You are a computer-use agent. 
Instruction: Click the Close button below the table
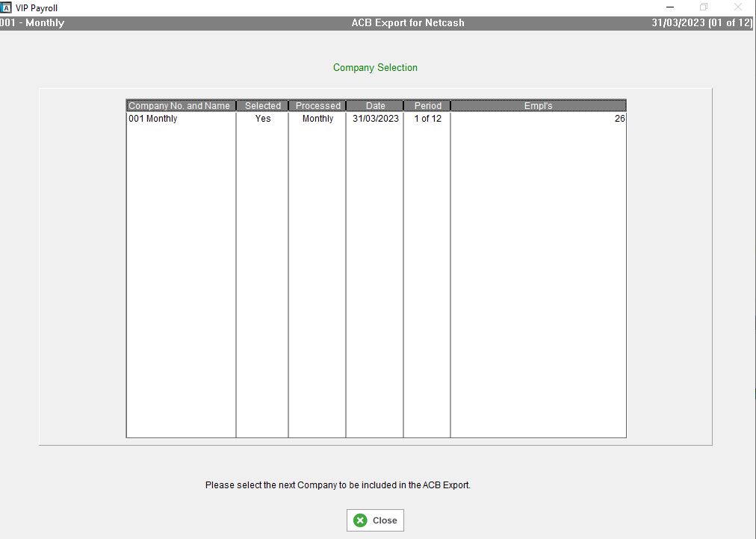[x=375, y=520]
